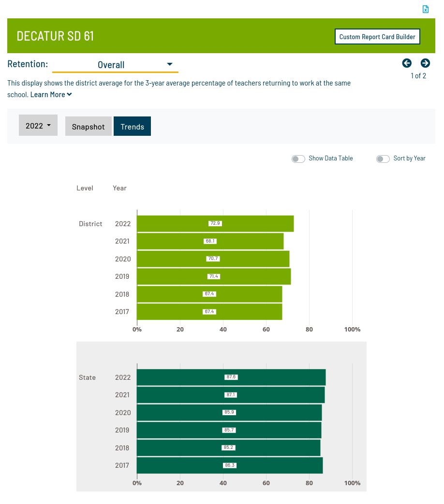Switch to the Snapshot tab

[89, 127]
